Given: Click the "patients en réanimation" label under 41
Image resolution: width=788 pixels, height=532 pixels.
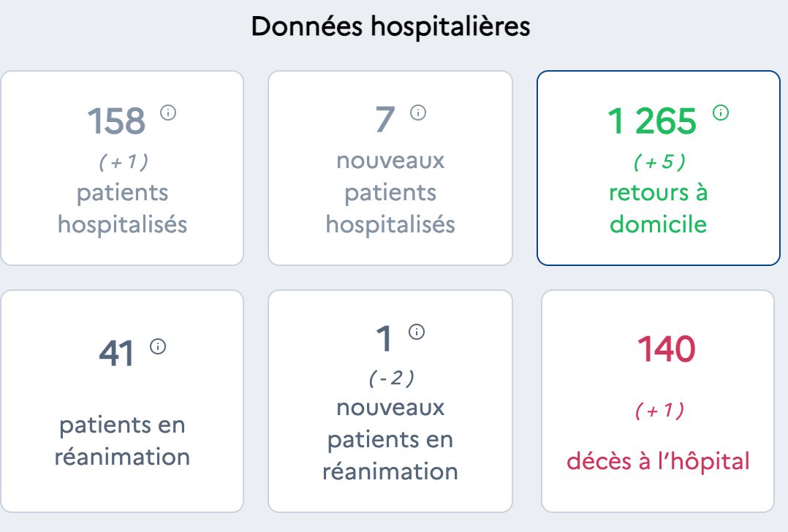Looking at the screenshot, I should tap(123, 441).
